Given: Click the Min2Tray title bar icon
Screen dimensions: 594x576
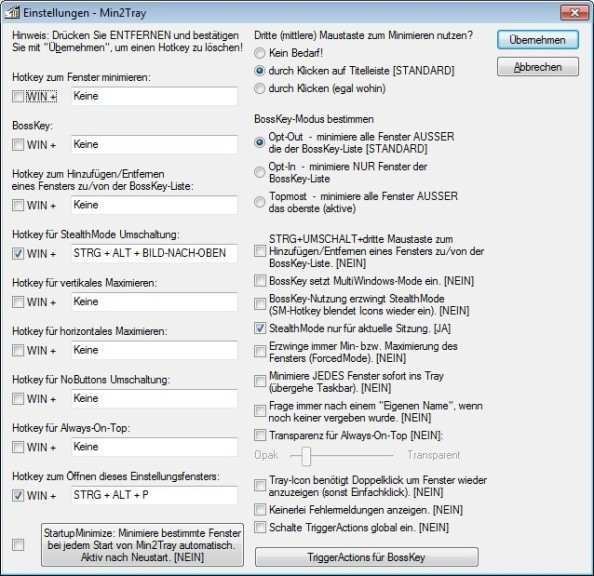Looking at the screenshot, I should 12,13.
